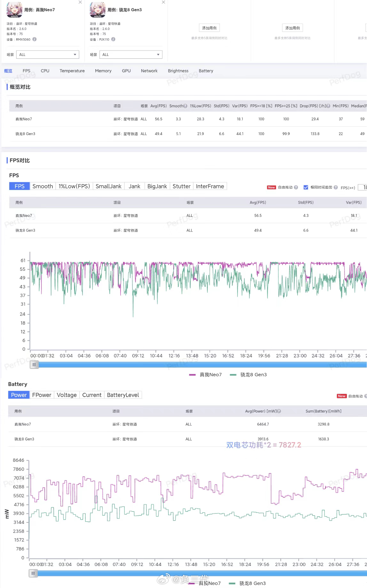
Task: Show help for 自由拖动 in FPS section
Action: click(296, 187)
